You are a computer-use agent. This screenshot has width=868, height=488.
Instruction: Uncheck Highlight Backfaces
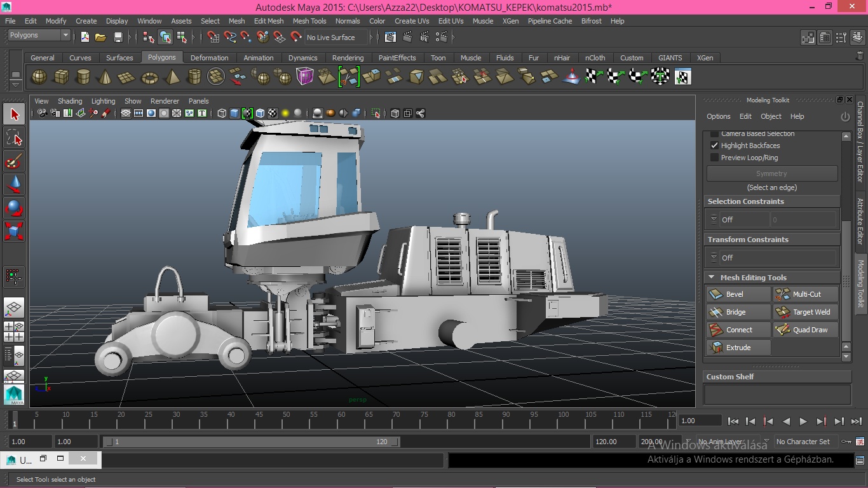[x=714, y=146]
